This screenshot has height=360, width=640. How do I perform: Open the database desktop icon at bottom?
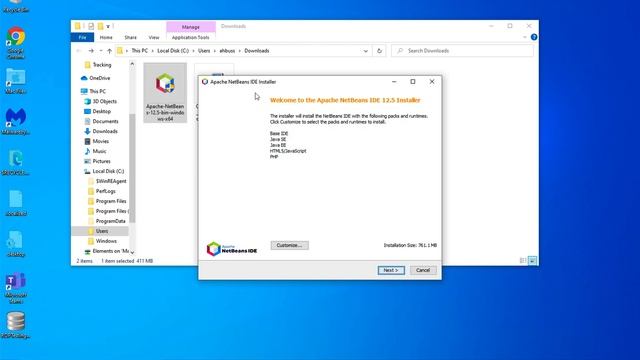pyautogui.click(x=16, y=325)
